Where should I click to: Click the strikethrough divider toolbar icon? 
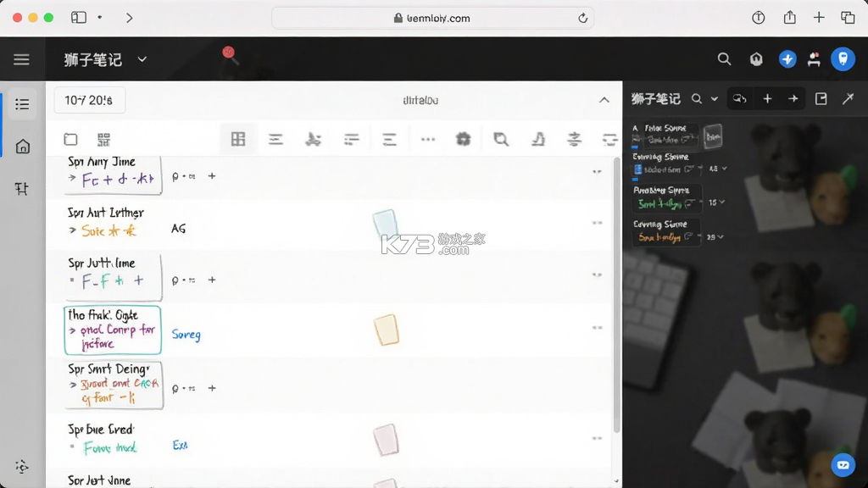pyautogui.click(x=575, y=140)
